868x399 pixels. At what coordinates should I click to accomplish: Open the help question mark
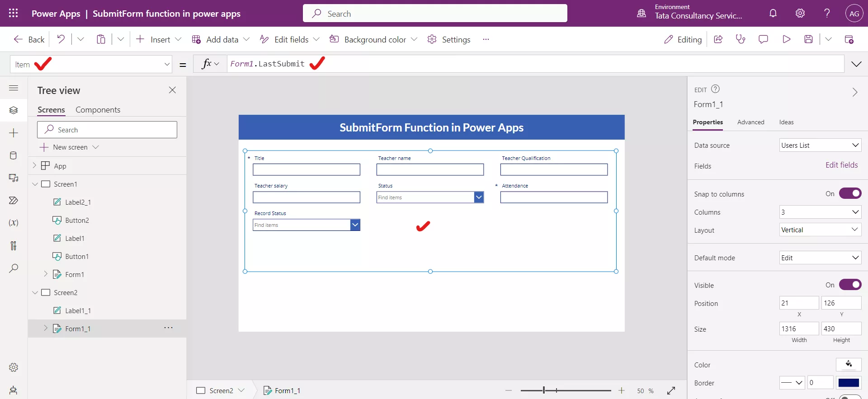click(x=827, y=14)
